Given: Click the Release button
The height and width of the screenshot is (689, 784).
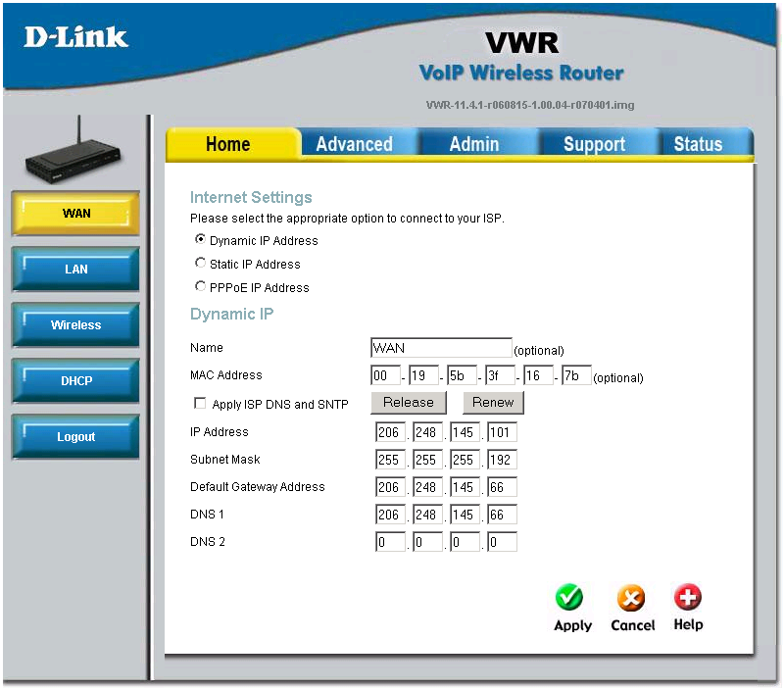Looking at the screenshot, I should [409, 403].
